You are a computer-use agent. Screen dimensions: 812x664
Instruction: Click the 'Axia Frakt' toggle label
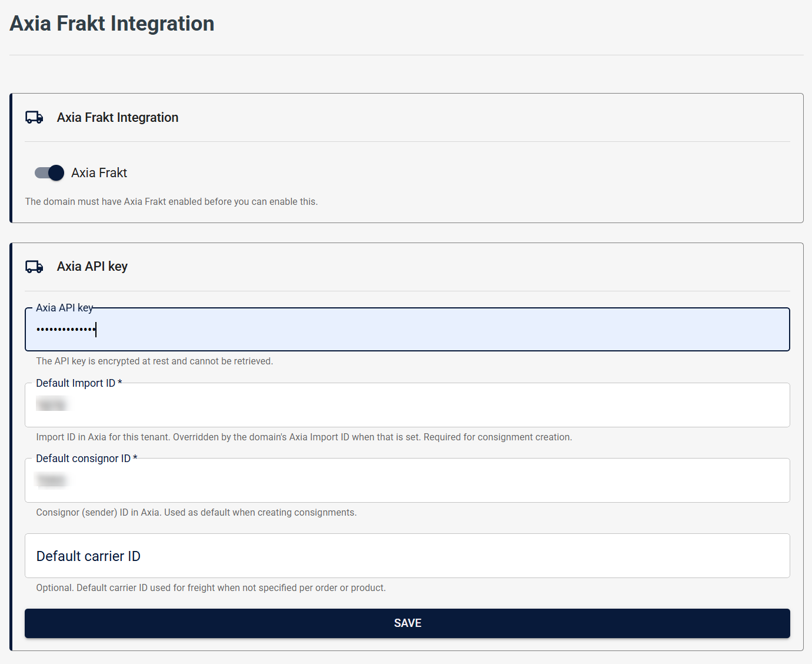[x=99, y=172]
